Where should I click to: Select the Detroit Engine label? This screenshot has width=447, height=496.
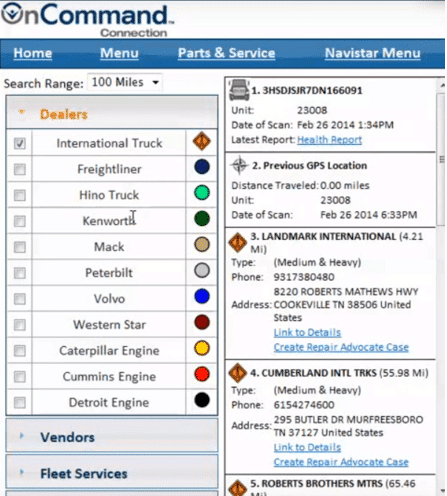pyautogui.click(x=109, y=403)
